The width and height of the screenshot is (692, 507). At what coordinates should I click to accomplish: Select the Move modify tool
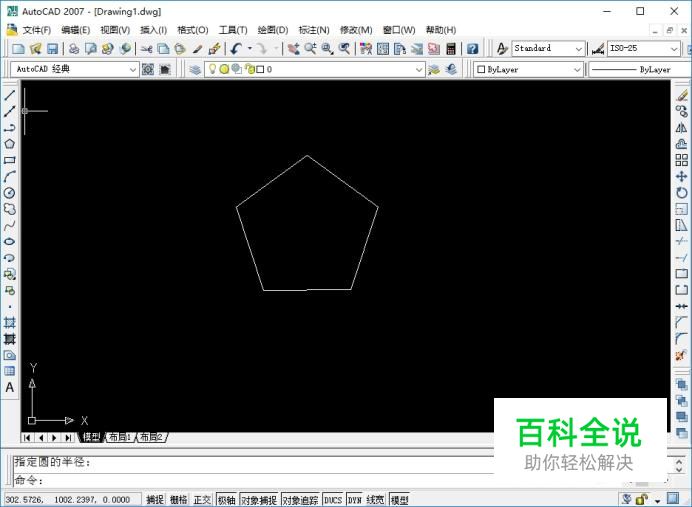(x=682, y=177)
